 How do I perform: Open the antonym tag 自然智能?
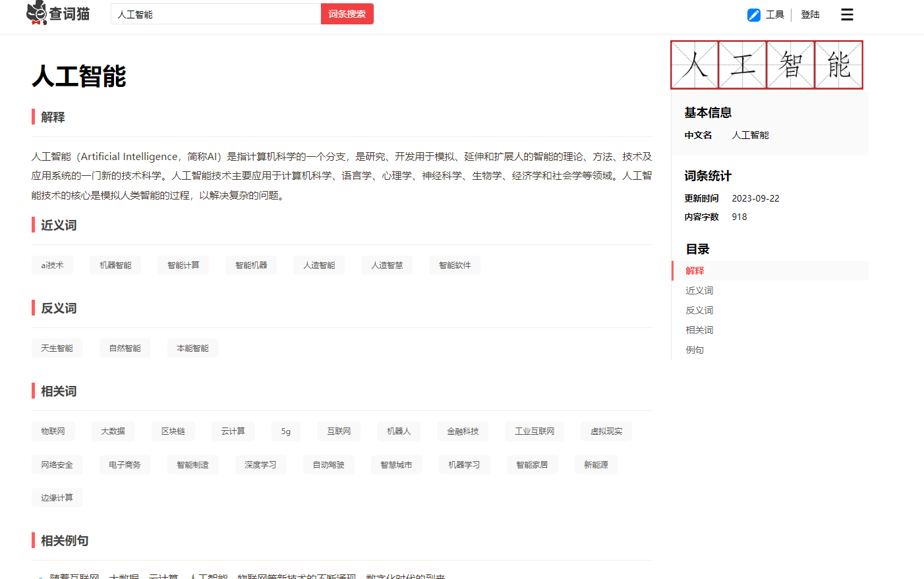click(125, 348)
